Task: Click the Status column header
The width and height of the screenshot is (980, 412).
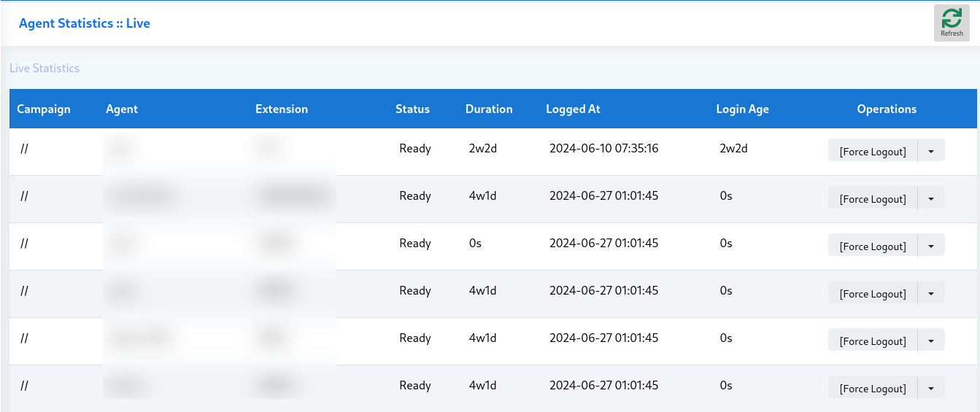Action: point(412,109)
